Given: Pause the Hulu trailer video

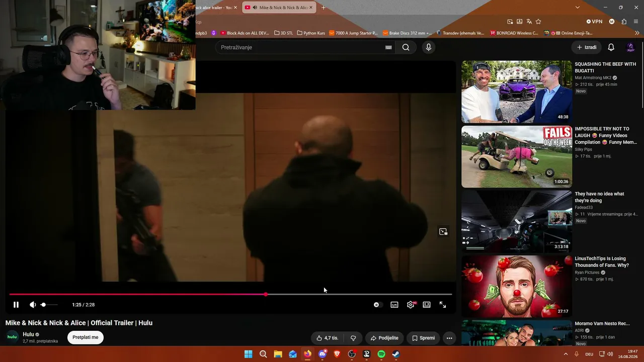Looking at the screenshot, I should point(16,305).
